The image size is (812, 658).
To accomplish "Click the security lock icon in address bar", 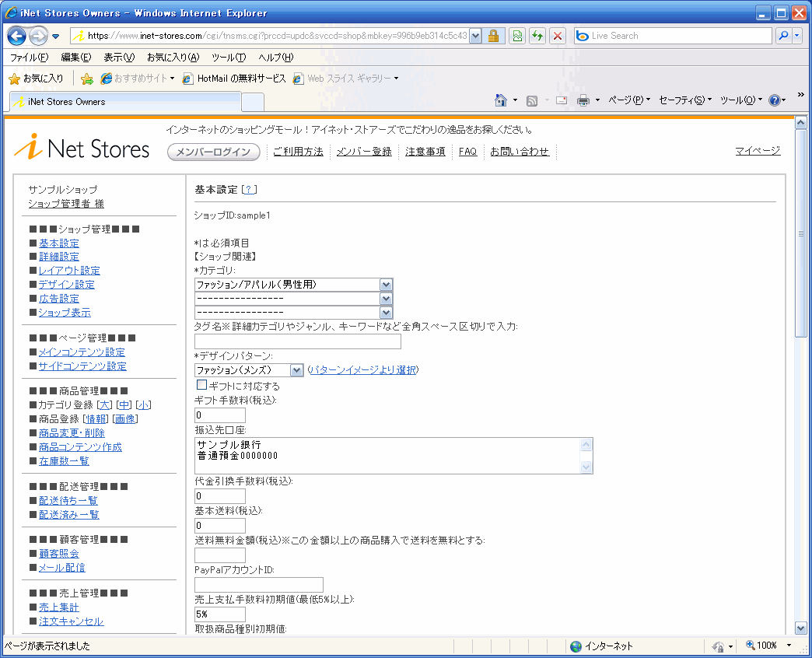I will pos(493,36).
